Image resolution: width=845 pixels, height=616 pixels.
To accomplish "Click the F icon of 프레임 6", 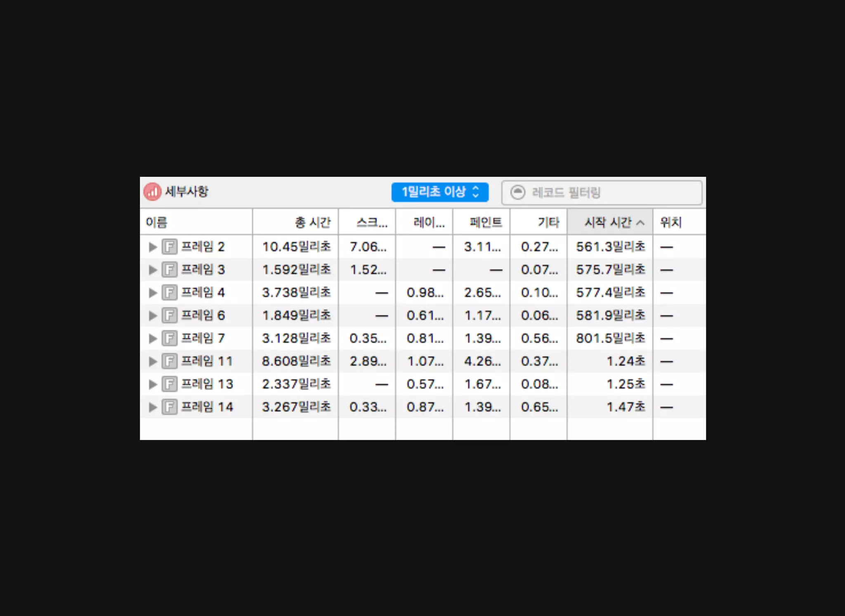I will pyautogui.click(x=169, y=315).
